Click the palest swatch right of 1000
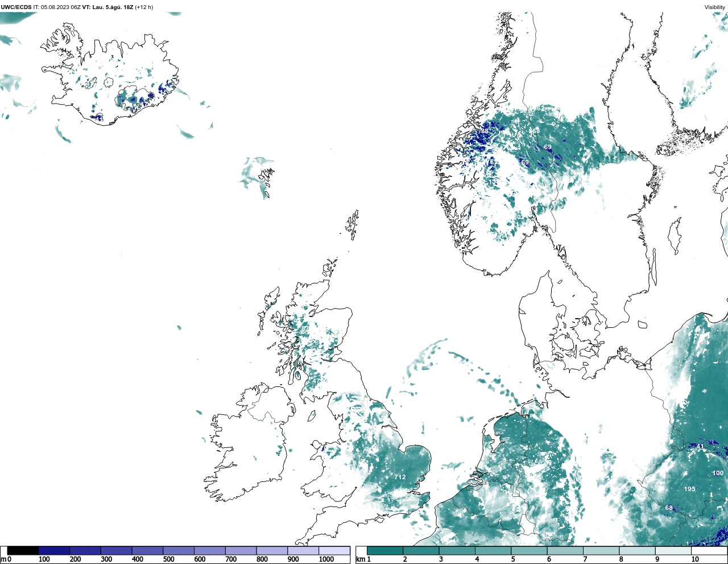The width and height of the screenshot is (728, 564). click(x=334, y=550)
